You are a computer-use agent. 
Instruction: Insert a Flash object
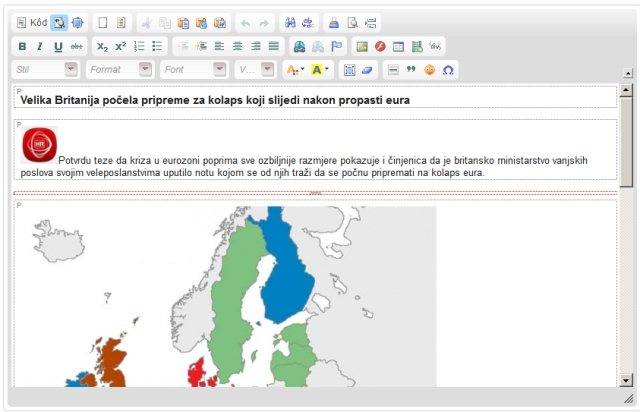(381, 46)
